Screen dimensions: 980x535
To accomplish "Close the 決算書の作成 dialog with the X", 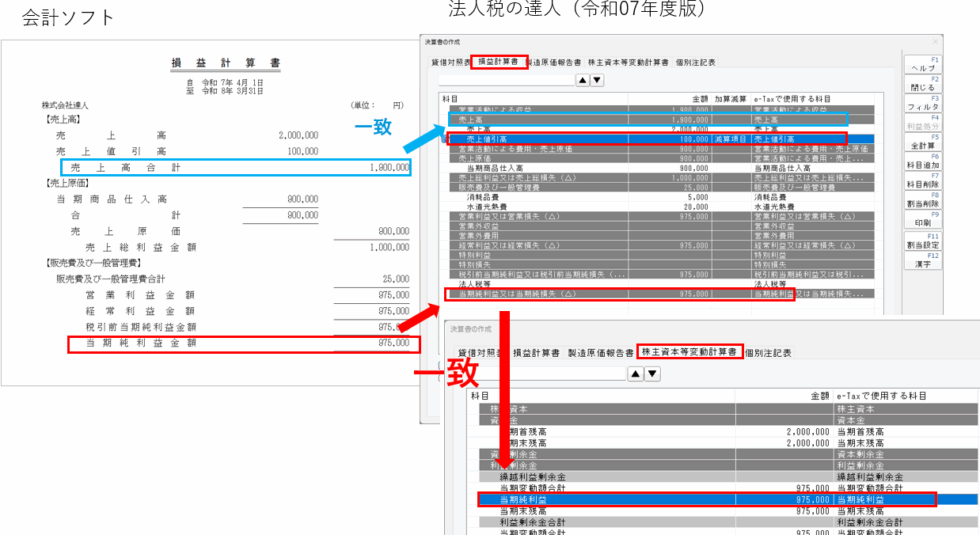I will 935,43.
